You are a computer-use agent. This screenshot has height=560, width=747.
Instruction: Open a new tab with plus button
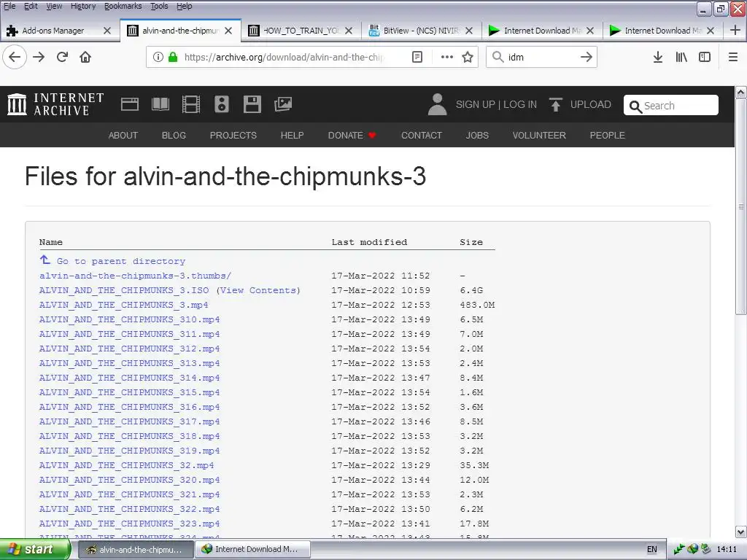point(735,30)
